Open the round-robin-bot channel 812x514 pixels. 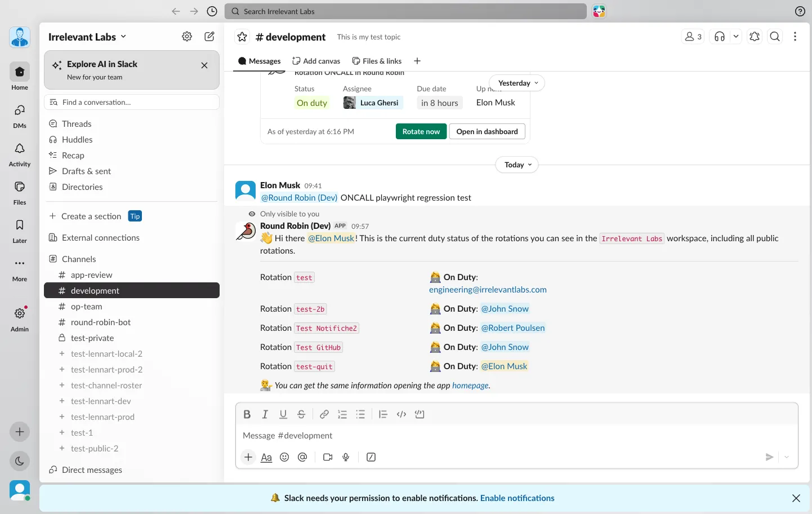click(x=132, y=322)
